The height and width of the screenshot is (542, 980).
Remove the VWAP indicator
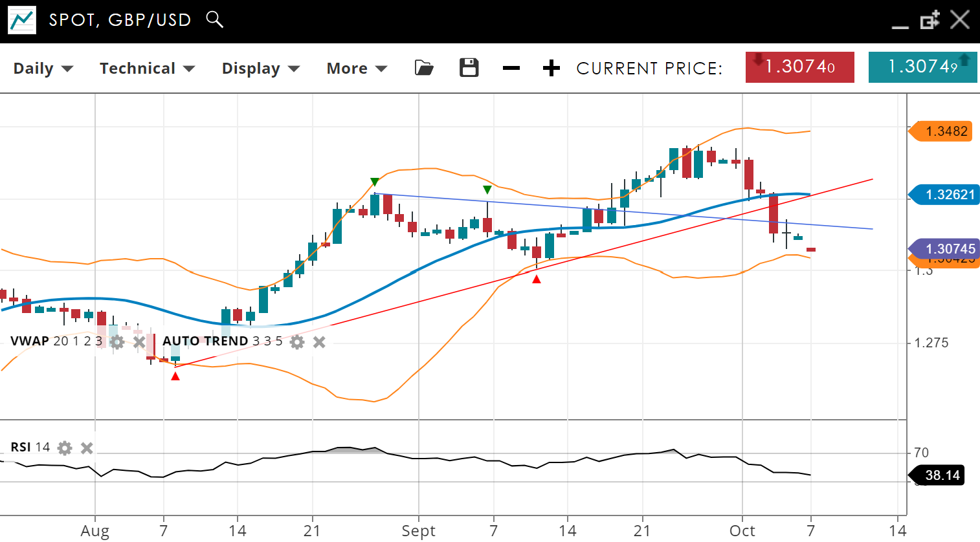coord(139,342)
